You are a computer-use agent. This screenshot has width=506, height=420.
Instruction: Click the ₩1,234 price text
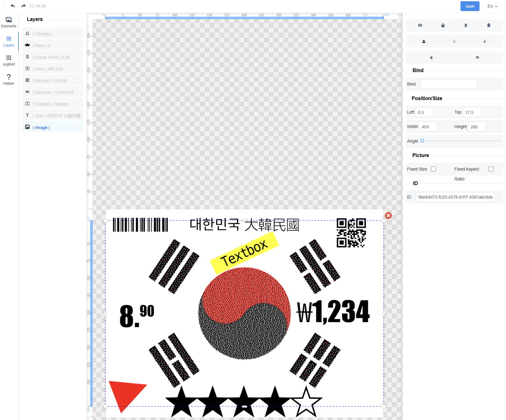pyautogui.click(x=333, y=312)
